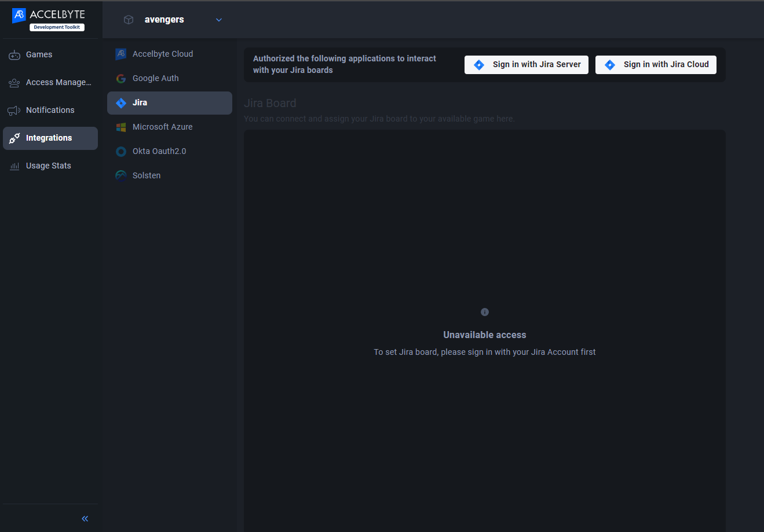Expand the avengers namespace dropdown arrow
The image size is (764, 532).
219,20
